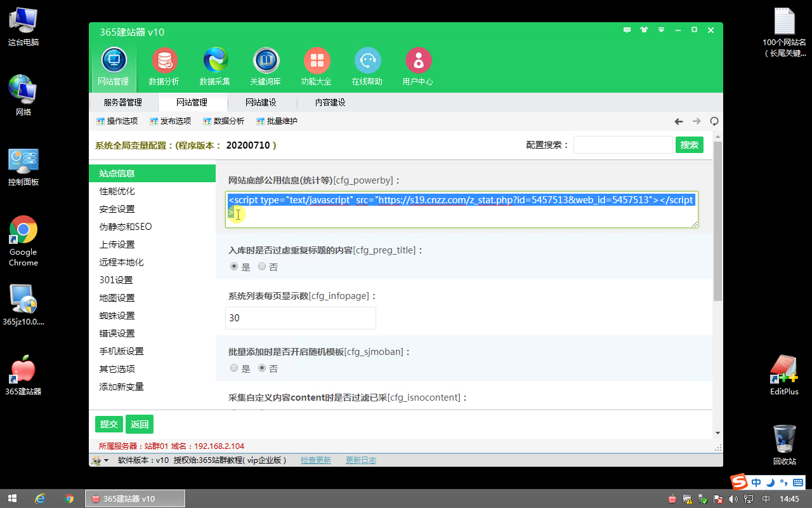
Task: Switch to 网站建设 tab
Action: (261, 102)
